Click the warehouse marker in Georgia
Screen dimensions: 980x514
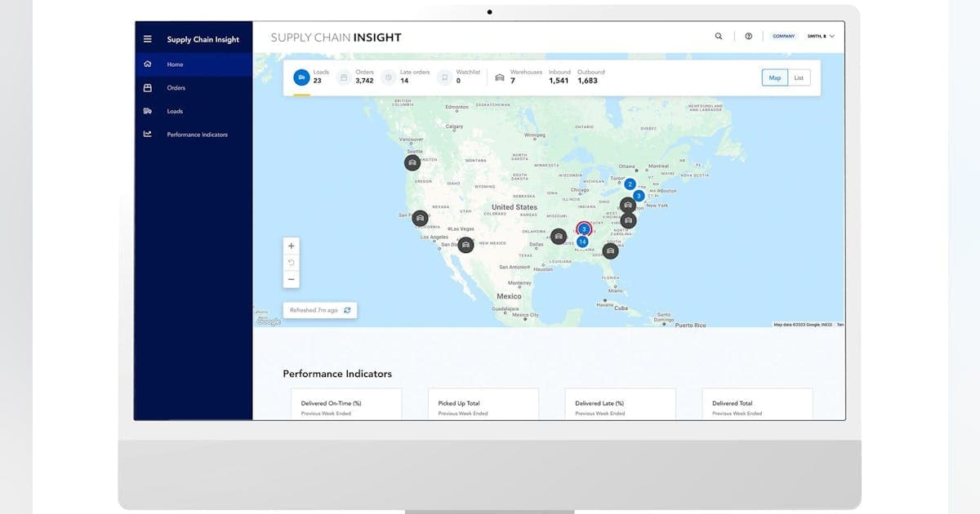[610, 251]
